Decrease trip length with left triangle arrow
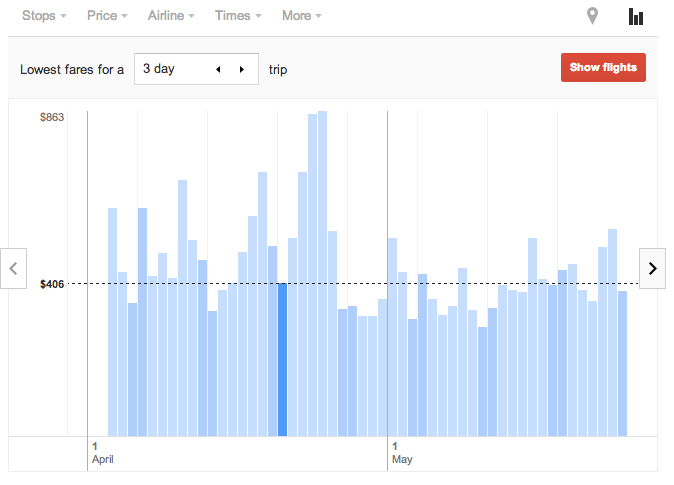 tap(218, 70)
